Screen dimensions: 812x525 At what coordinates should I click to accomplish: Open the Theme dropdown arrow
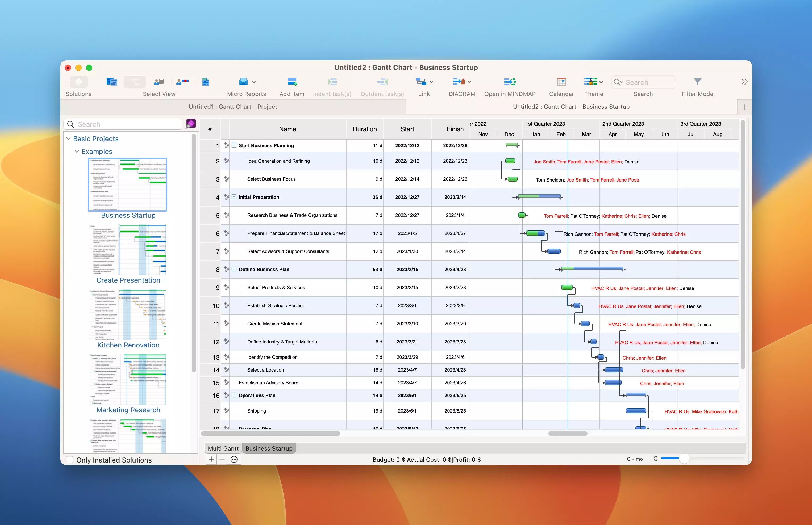(601, 82)
